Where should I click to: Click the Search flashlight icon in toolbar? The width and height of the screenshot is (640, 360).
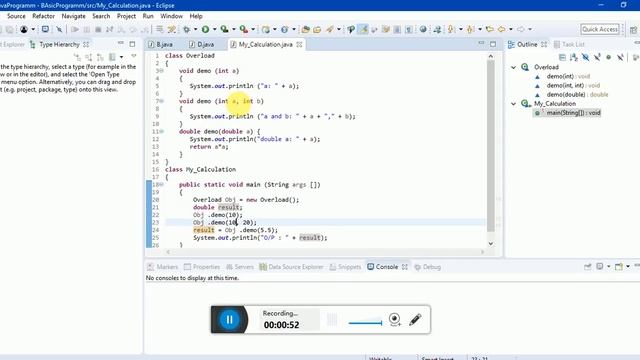coord(329,29)
